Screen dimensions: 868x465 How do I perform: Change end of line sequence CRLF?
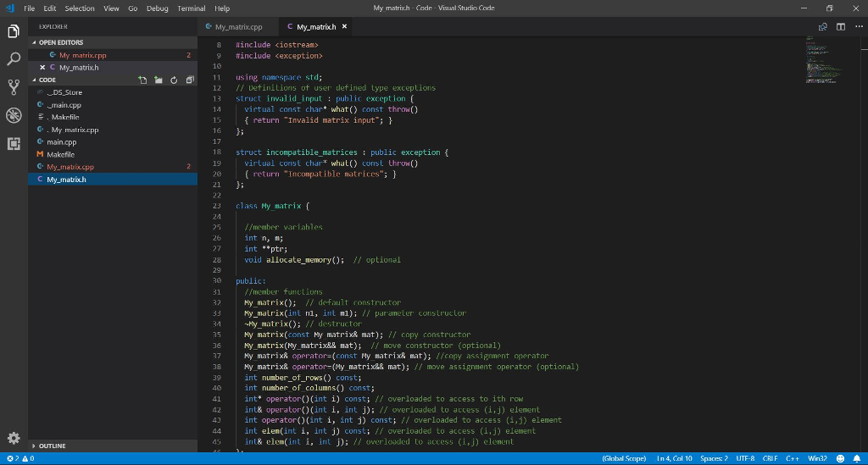(770, 458)
